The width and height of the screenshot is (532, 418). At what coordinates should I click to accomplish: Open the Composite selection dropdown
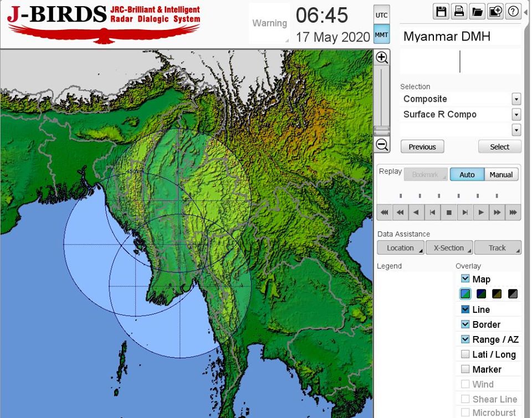[x=516, y=99]
